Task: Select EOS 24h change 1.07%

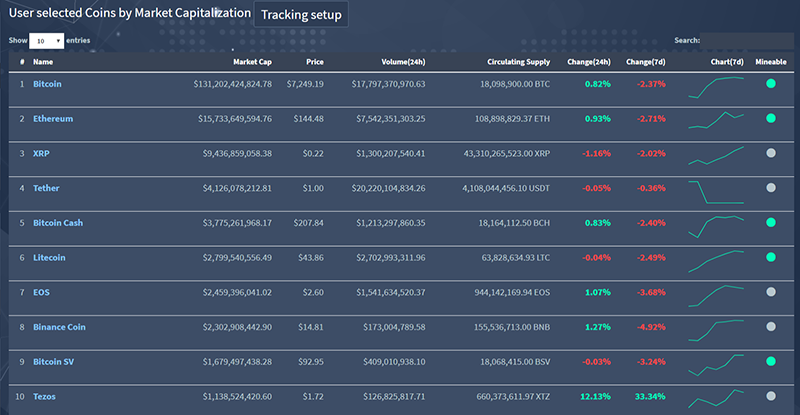Action: [598, 292]
